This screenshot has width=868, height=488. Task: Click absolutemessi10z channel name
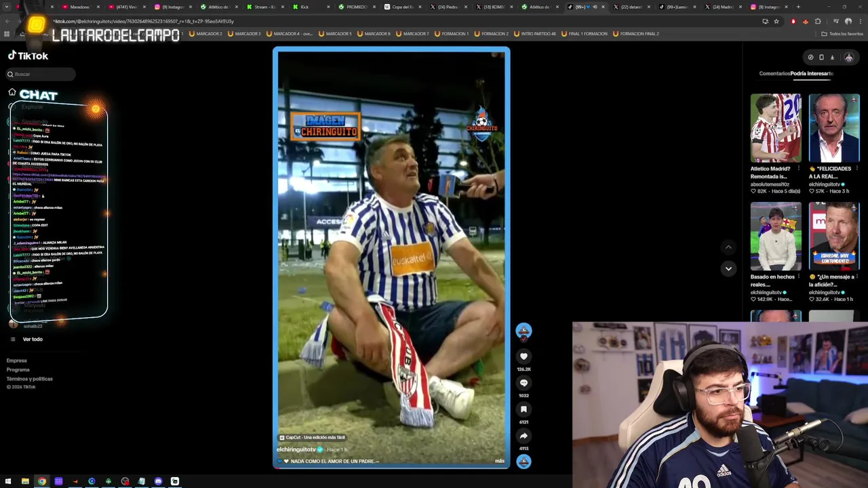click(x=770, y=184)
